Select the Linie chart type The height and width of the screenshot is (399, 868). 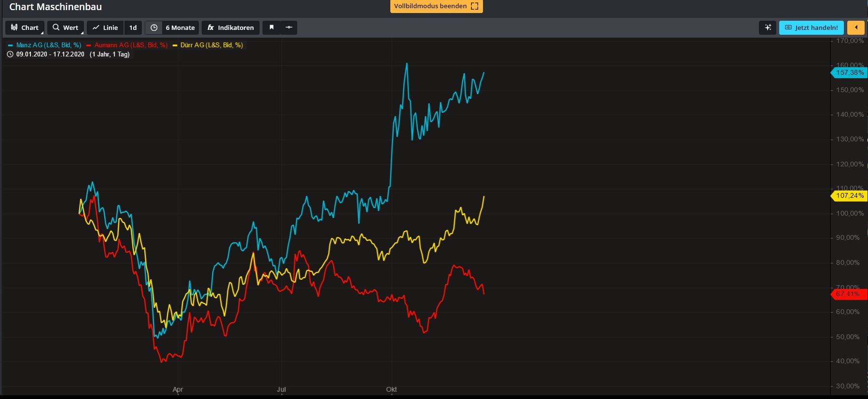click(105, 28)
